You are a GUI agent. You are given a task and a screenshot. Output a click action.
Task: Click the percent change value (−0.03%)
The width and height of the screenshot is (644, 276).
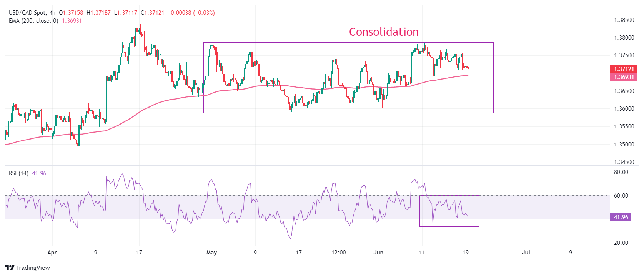tap(204, 13)
